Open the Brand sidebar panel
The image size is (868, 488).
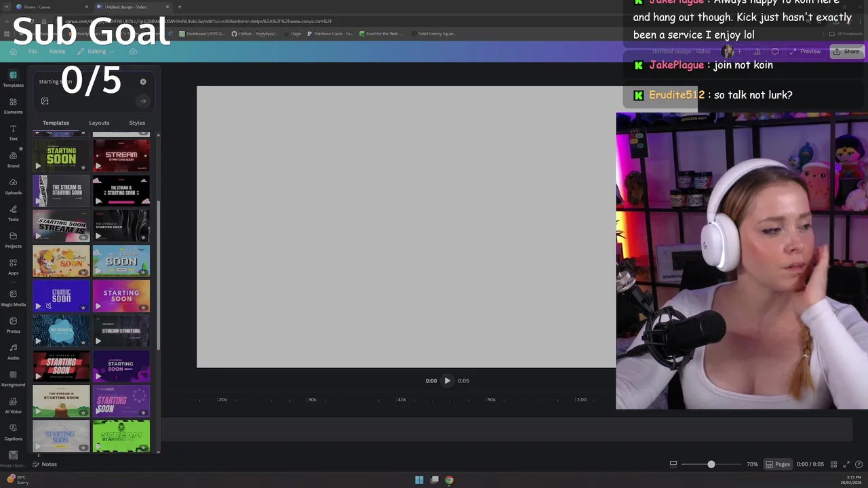tap(13, 160)
